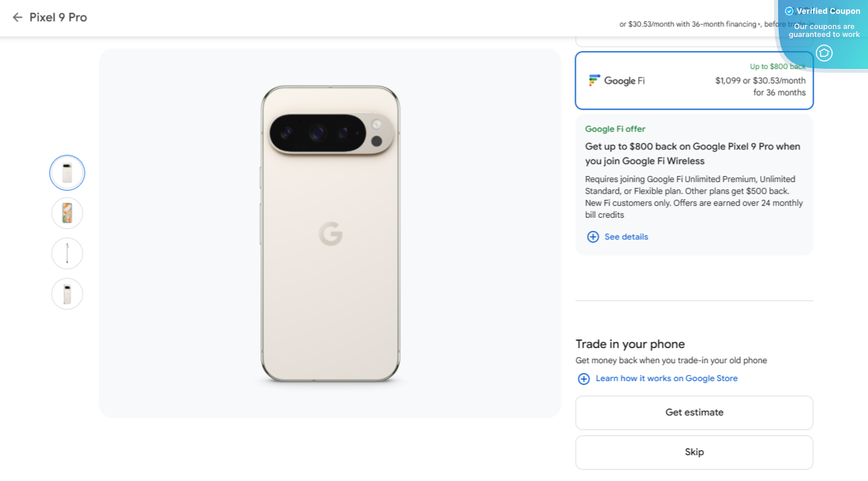Expand the Learn how it works section
Image resolution: width=868 pixels, height=481 pixels.
tap(666, 378)
